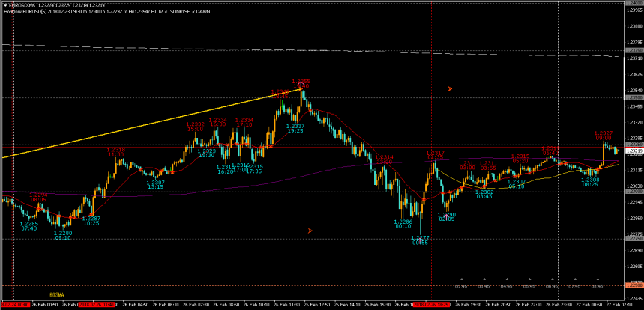The image size is (644, 310).
Task: Click the 1.22750 level price tag
Action: tap(634, 239)
